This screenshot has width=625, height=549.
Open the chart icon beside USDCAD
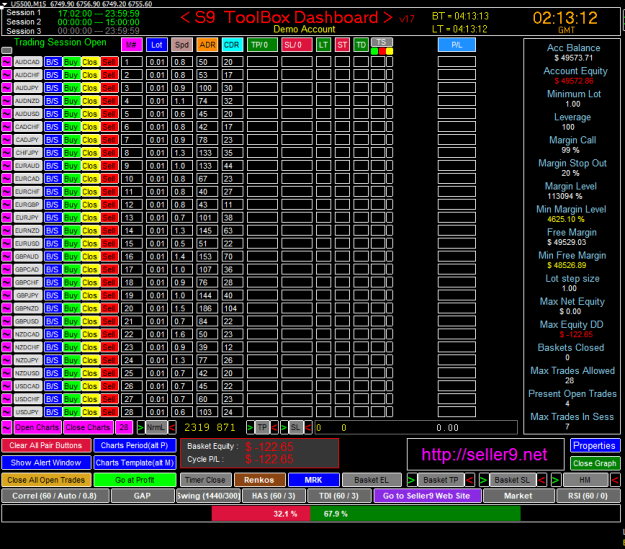(x=7, y=386)
